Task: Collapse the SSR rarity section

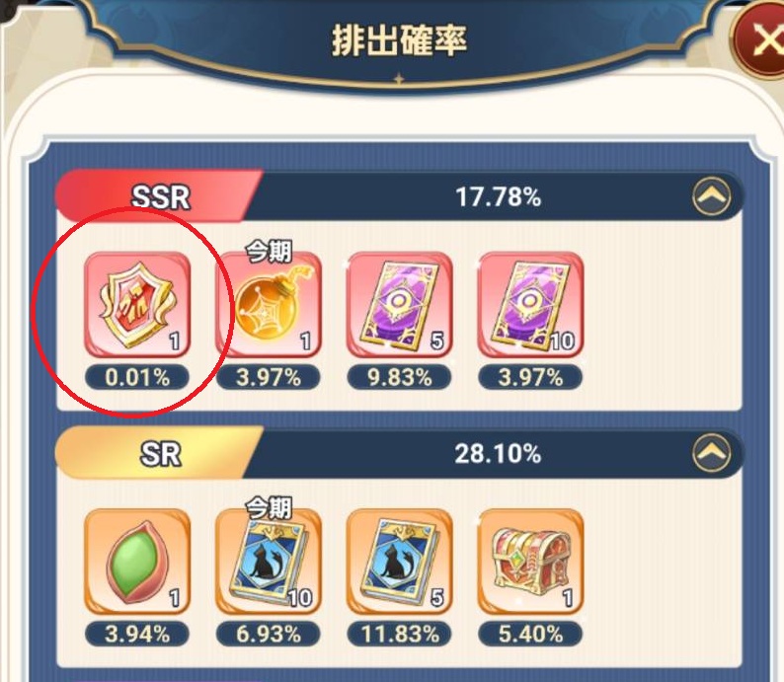Action: pos(711,196)
